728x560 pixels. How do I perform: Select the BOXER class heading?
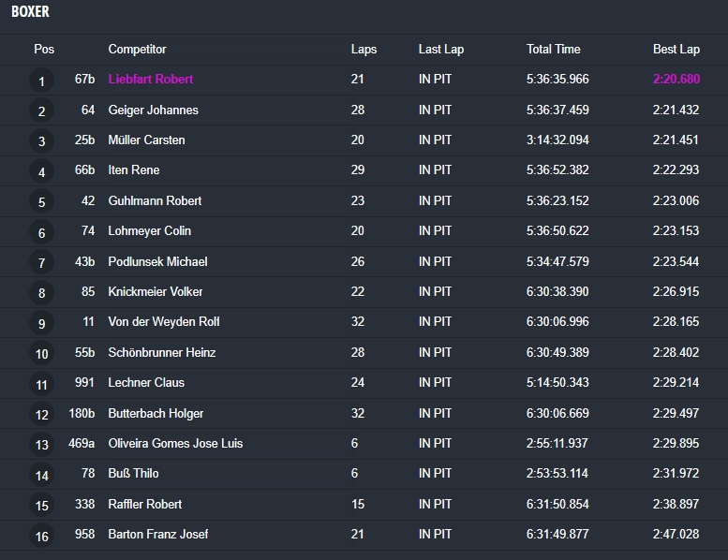(x=30, y=11)
